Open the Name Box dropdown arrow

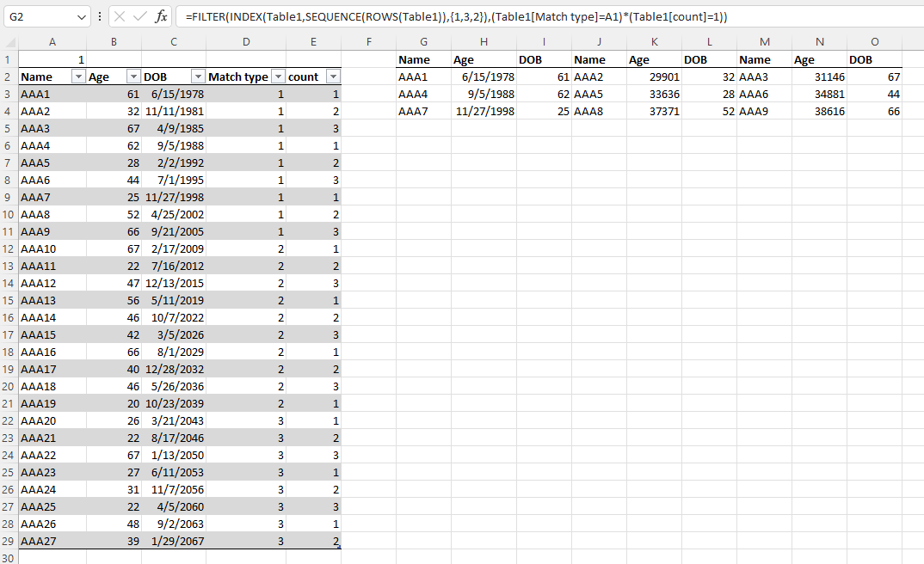pyautogui.click(x=82, y=17)
